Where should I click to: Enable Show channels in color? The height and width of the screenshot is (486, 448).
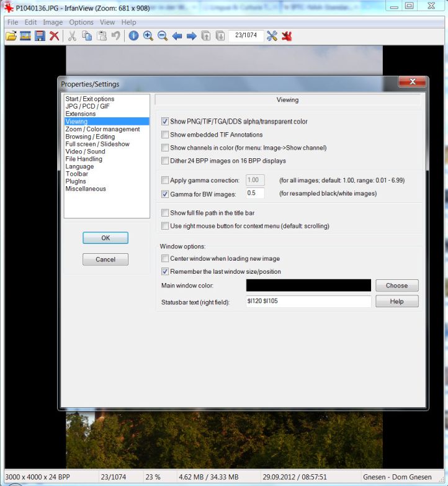click(165, 148)
